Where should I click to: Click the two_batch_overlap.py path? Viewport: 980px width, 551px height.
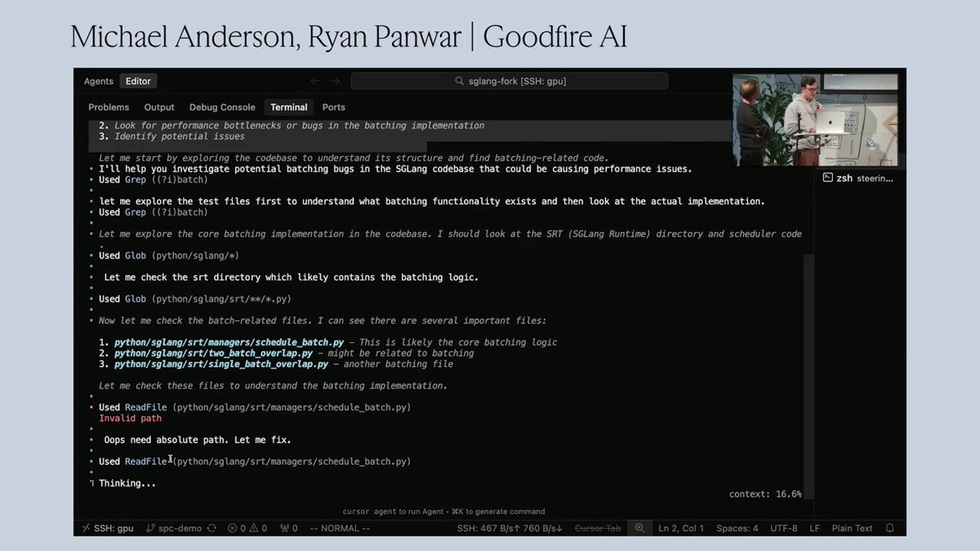[213, 353]
